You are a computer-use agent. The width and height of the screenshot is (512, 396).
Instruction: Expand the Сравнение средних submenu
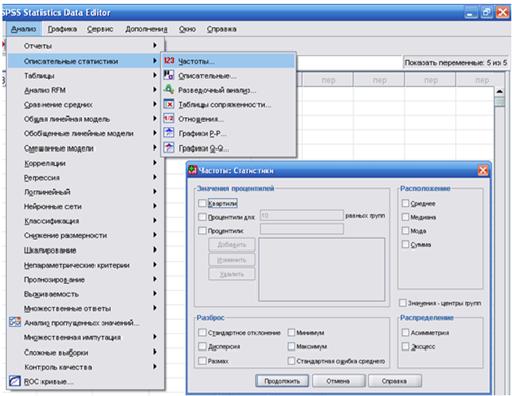click(x=86, y=105)
